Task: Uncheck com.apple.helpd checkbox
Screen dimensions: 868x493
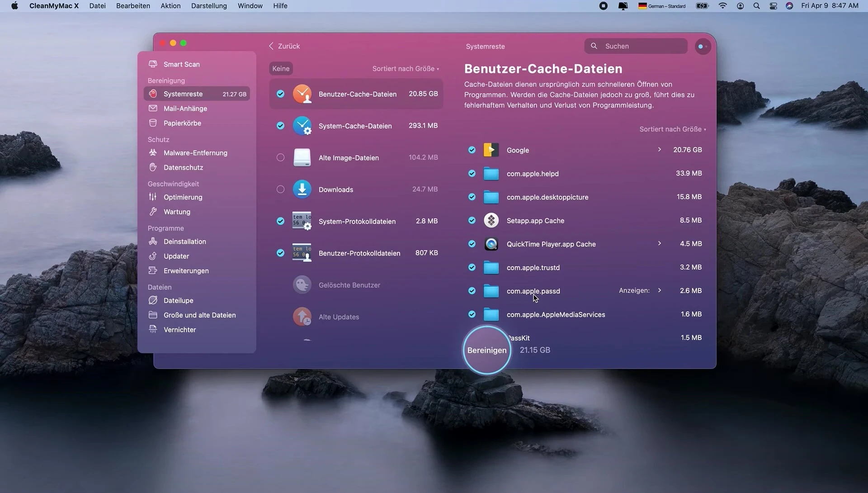Action: pyautogui.click(x=472, y=173)
